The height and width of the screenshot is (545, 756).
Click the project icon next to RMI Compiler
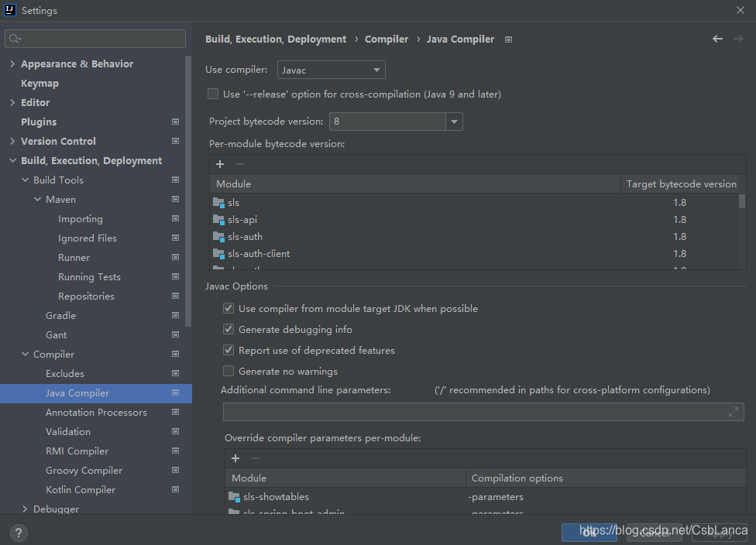tap(176, 451)
